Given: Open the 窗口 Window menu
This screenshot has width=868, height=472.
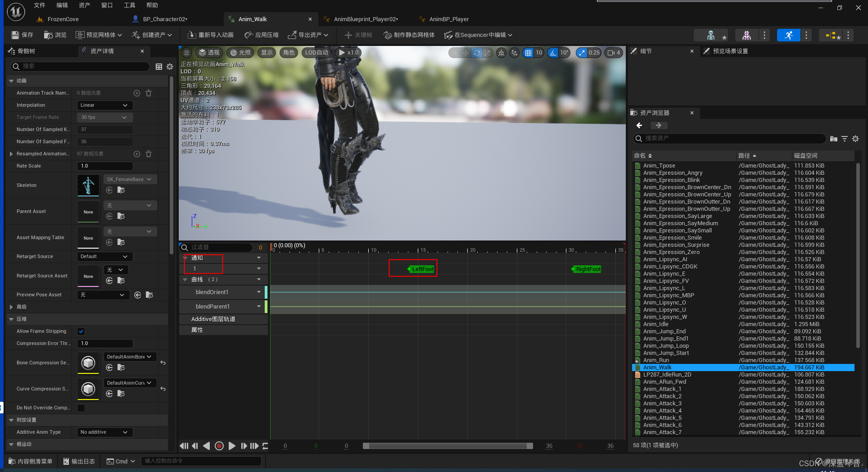Looking at the screenshot, I should pyautogui.click(x=107, y=5).
